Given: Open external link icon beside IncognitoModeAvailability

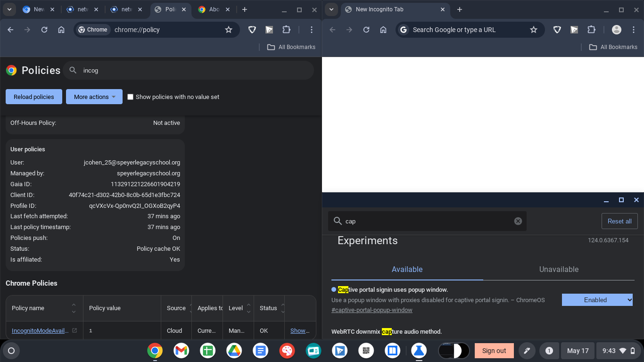Looking at the screenshot, I should (74, 330).
